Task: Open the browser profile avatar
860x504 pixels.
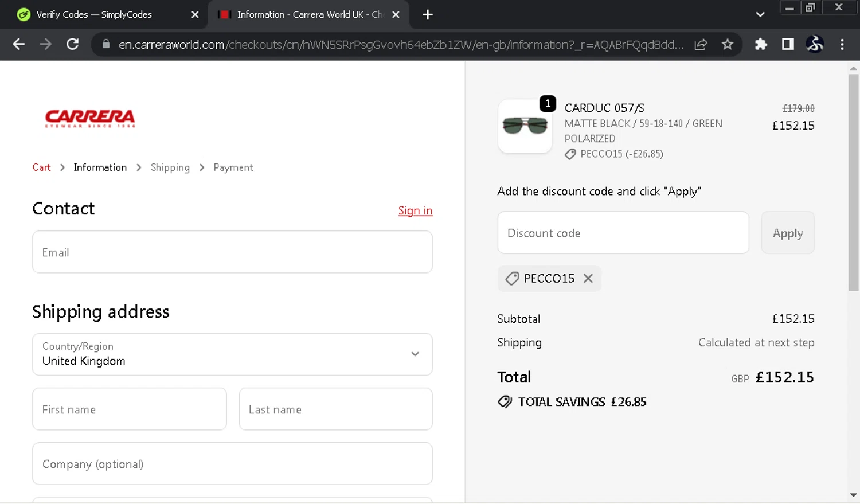Action: 815,44
